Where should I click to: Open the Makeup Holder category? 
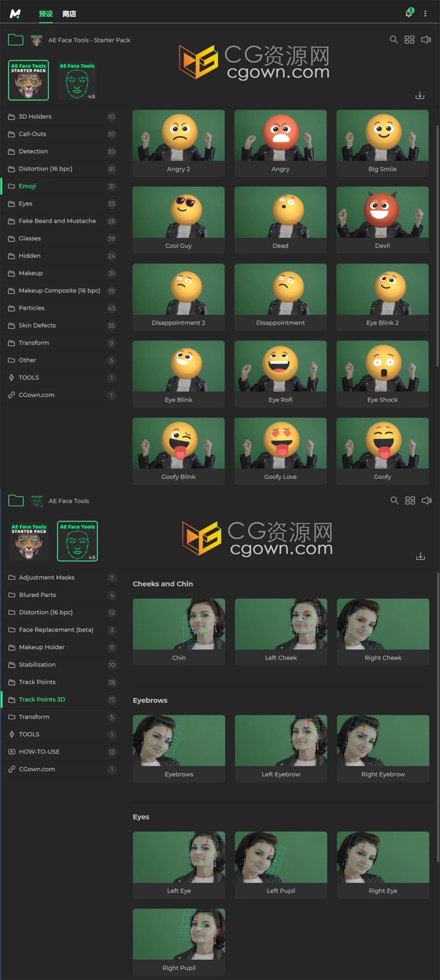59,647
